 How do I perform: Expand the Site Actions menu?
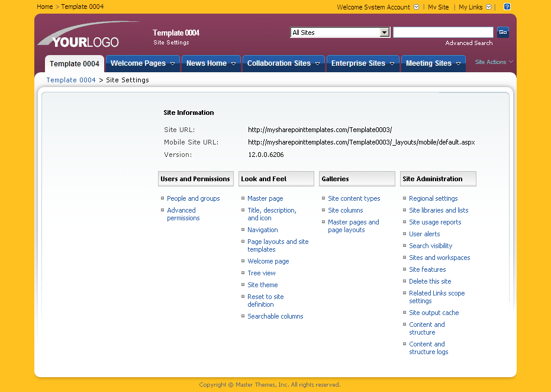click(492, 62)
